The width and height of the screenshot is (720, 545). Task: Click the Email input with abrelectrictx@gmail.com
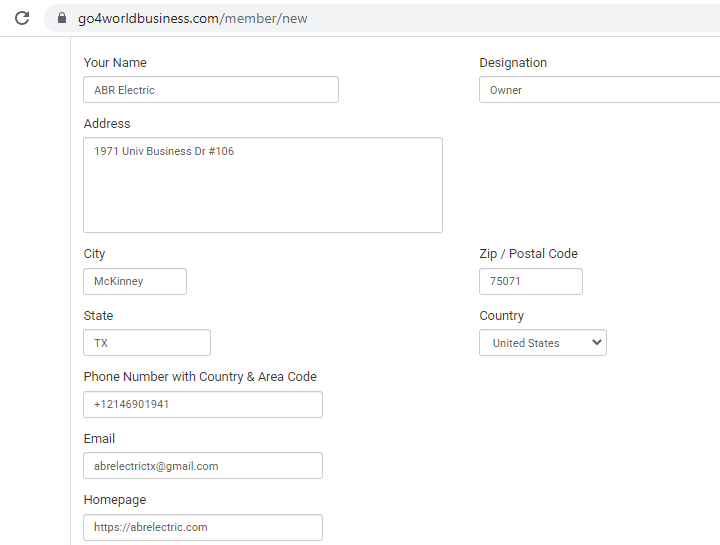pos(202,466)
